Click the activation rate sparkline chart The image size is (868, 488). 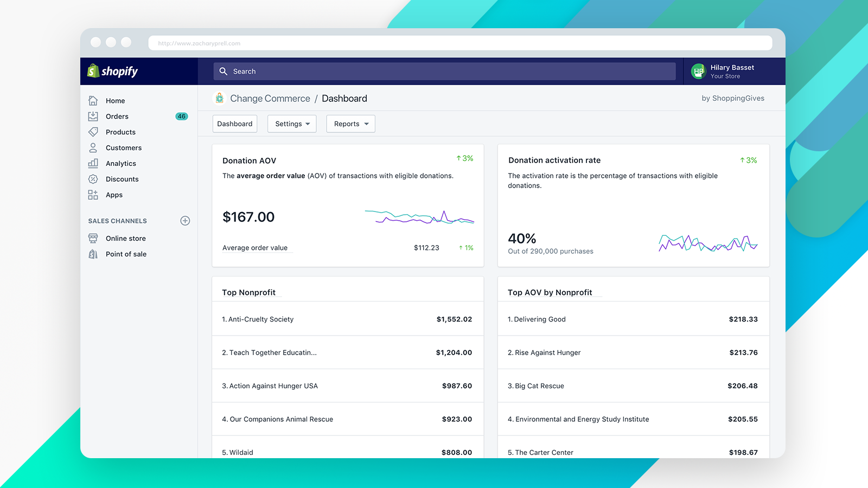coord(708,243)
